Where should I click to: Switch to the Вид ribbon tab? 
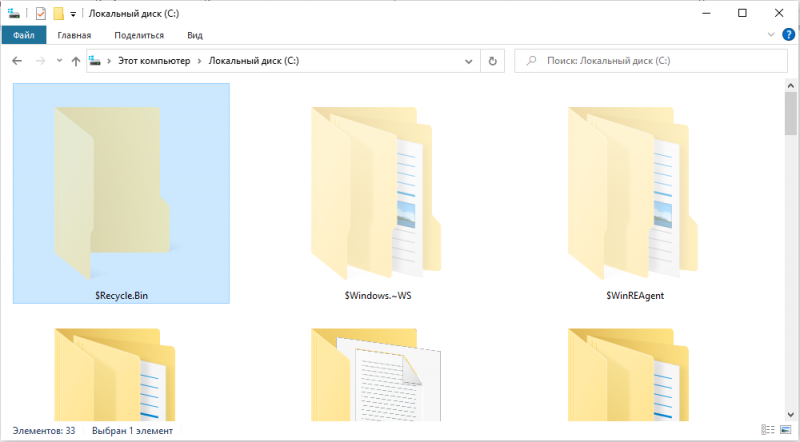(x=194, y=35)
